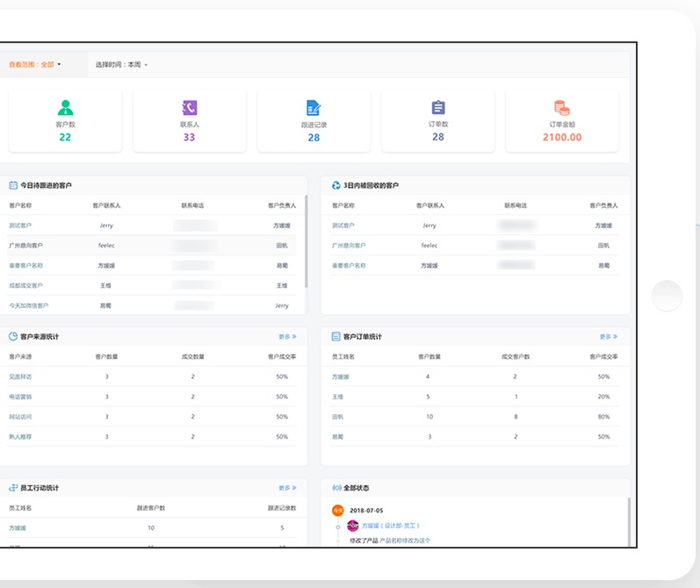
Task: Click the 客户来源 column header
Action: pyautogui.click(x=20, y=356)
